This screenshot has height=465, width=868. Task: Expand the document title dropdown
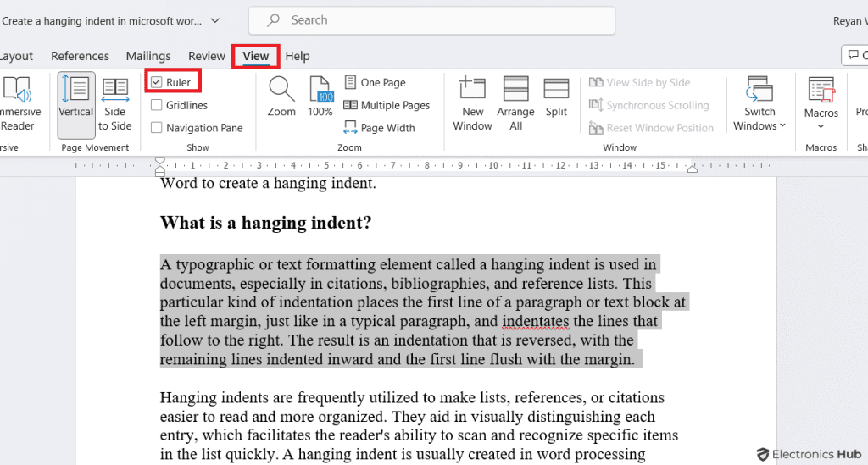pyautogui.click(x=215, y=21)
